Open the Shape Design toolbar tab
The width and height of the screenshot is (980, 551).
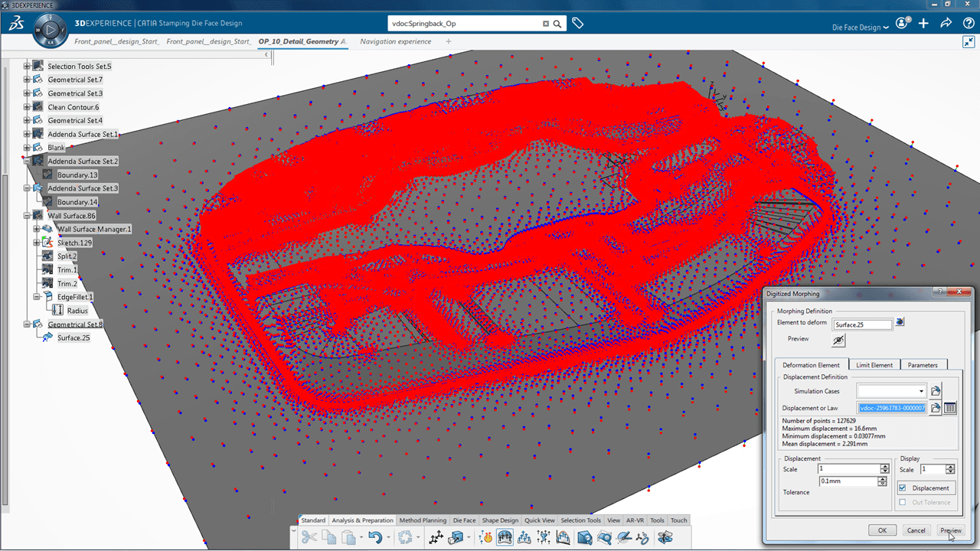click(500, 520)
